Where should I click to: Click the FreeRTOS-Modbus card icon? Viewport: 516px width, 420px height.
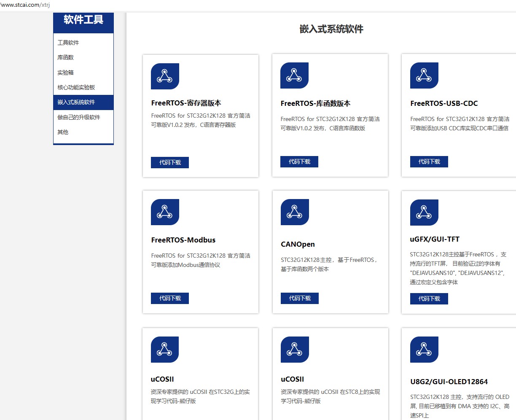(x=165, y=212)
